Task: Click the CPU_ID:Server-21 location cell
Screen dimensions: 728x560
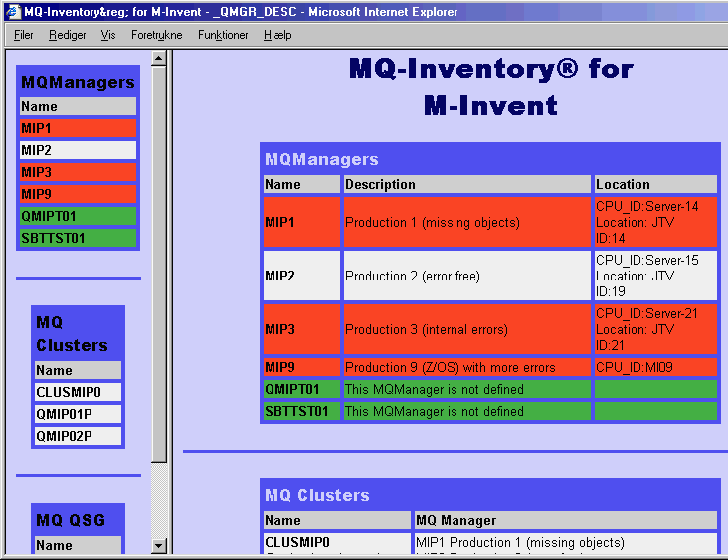Action: [x=655, y=329]
